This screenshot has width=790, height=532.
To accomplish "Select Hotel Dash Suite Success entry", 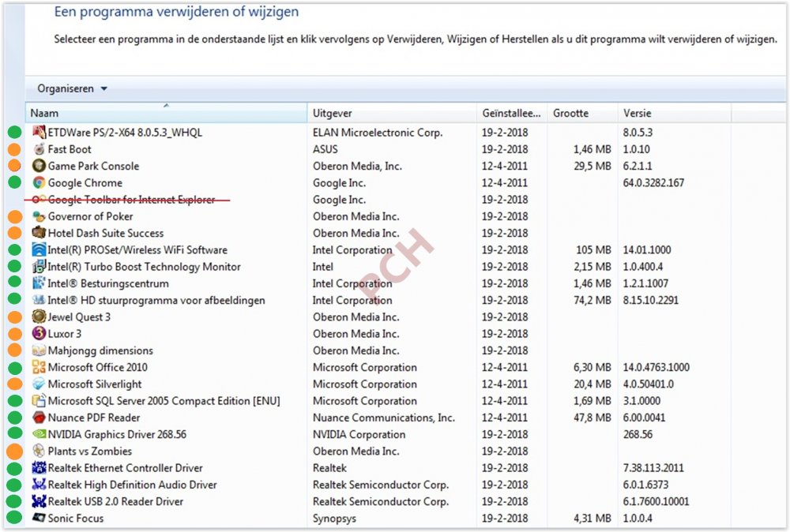I will pyautogui.click(x=106, y=233).
